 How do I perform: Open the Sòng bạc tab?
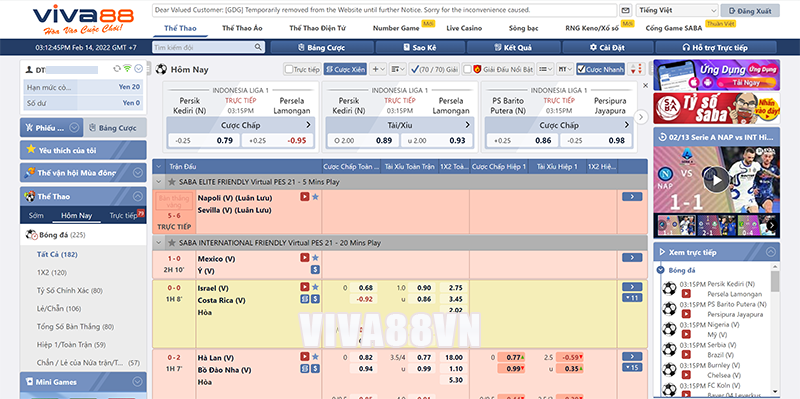tap(523, 28)
